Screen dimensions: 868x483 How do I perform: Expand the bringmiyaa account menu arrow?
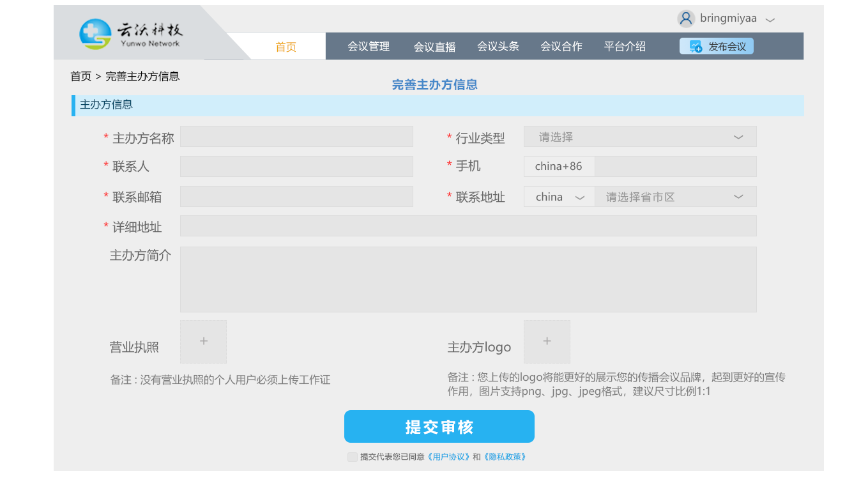coord(770,19)
